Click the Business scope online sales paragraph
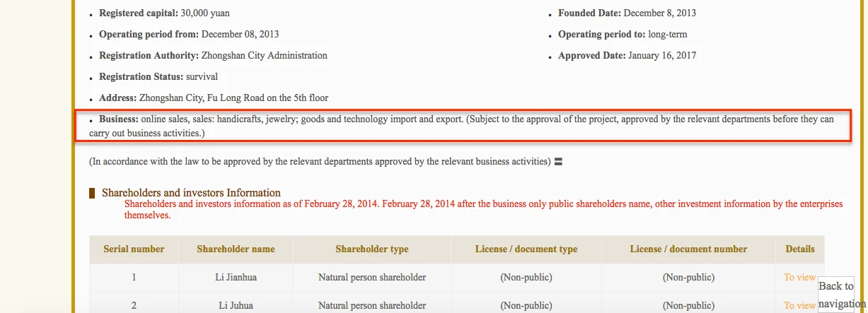The image size is (868, 313). click(461, 126)
